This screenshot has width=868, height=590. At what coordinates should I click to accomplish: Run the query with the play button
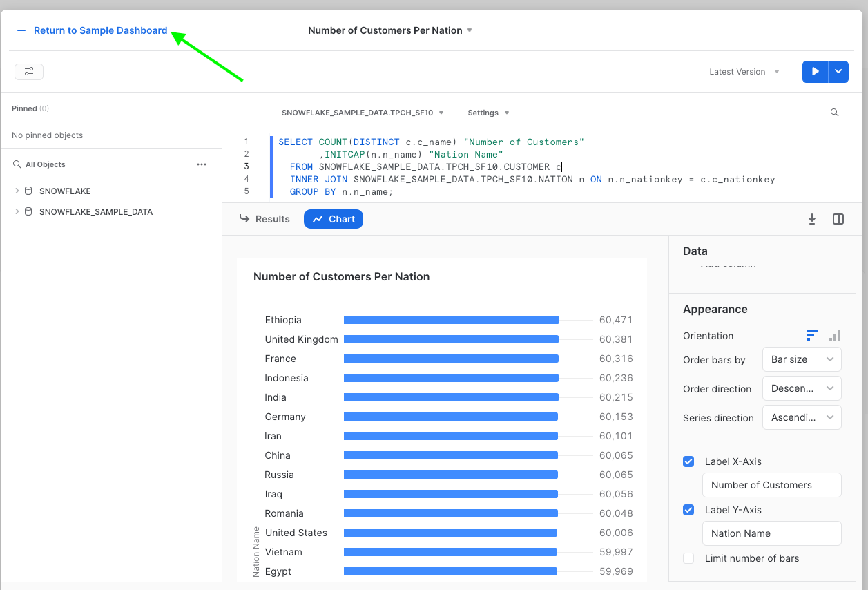tap(816, 71)
